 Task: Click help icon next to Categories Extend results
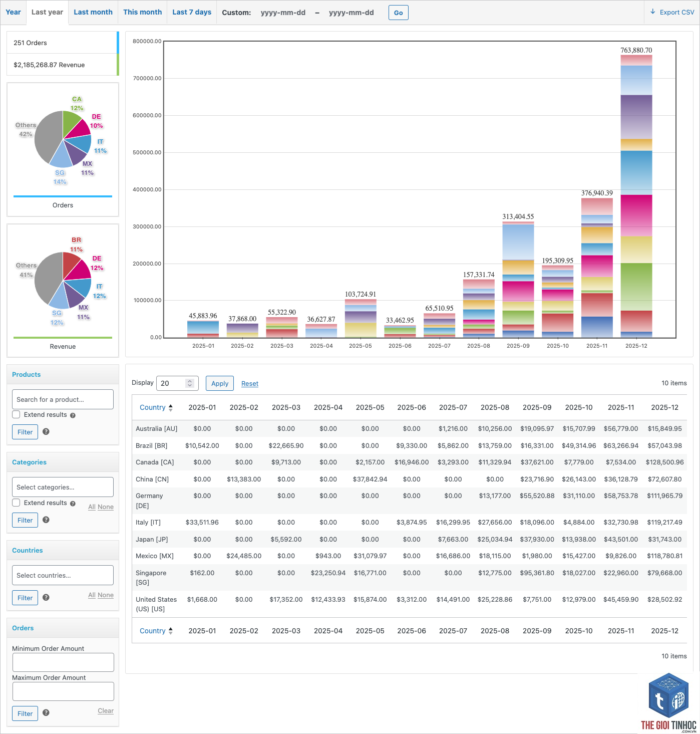[73, 504]
